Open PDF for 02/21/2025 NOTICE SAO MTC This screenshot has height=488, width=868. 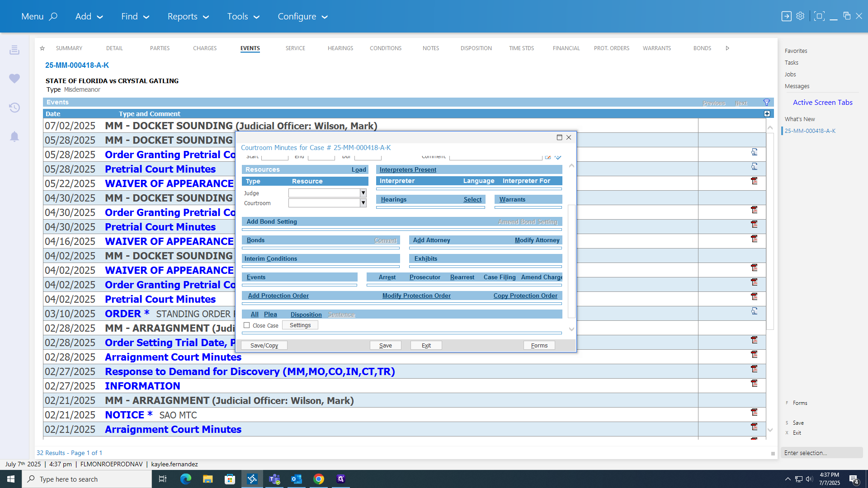click(x=754, y=413)
